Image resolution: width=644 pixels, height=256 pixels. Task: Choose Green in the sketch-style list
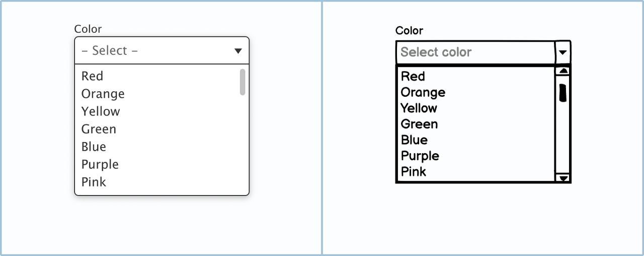coord(476,124)
